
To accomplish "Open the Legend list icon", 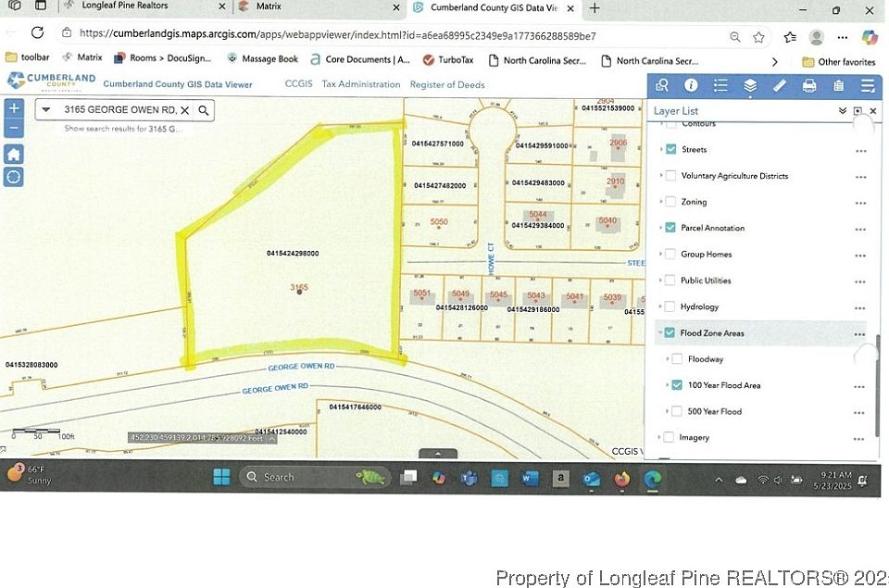I will tap(720, 85).
